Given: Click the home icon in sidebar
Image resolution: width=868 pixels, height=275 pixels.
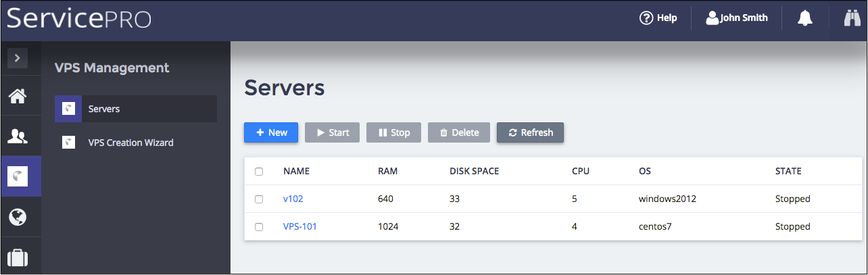Looking at the screenshot, I should [x=18, y=97].
